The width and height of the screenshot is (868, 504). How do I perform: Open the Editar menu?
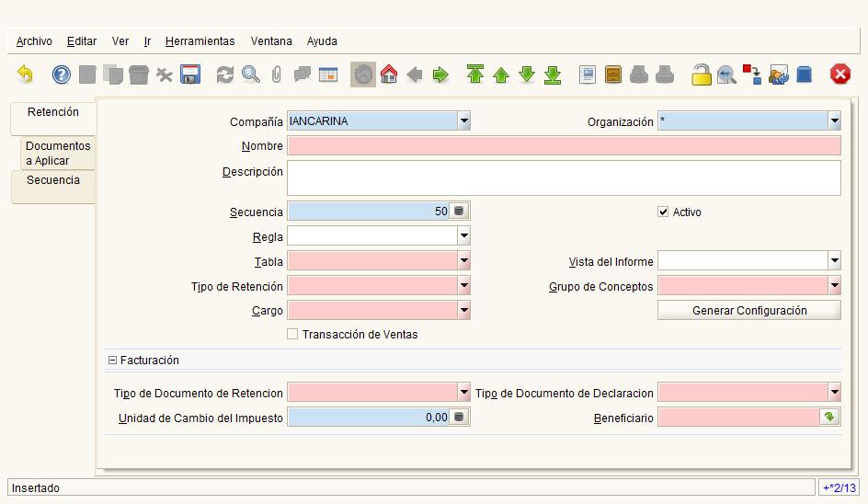click(x=82, y=41)
